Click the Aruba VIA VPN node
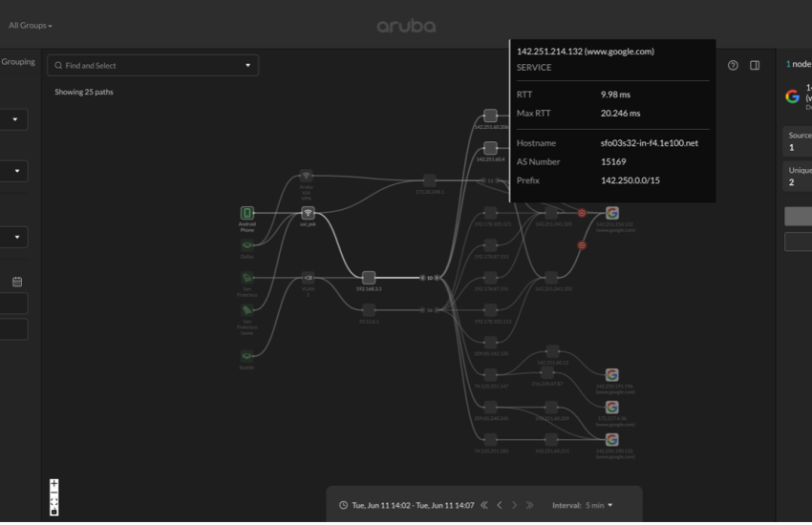812x525 pixels. [307, 177]
